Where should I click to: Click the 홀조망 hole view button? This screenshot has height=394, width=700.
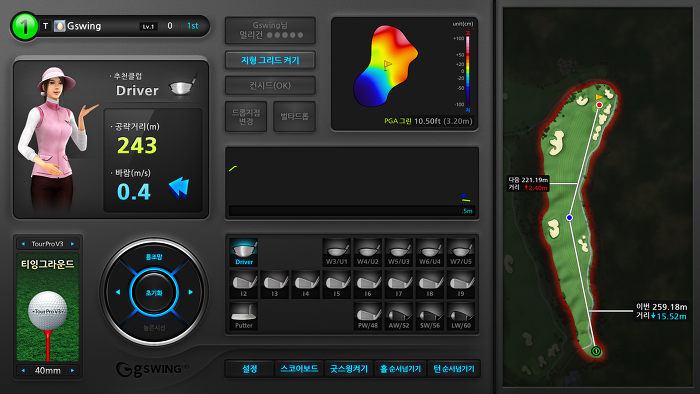[x=154, y=257]
